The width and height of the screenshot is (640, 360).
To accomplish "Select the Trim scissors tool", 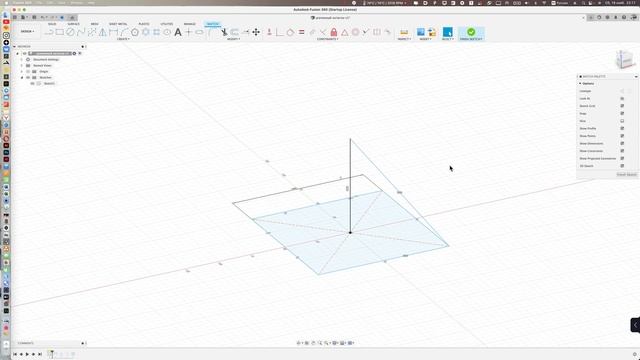I will click(x=224, y=32).
